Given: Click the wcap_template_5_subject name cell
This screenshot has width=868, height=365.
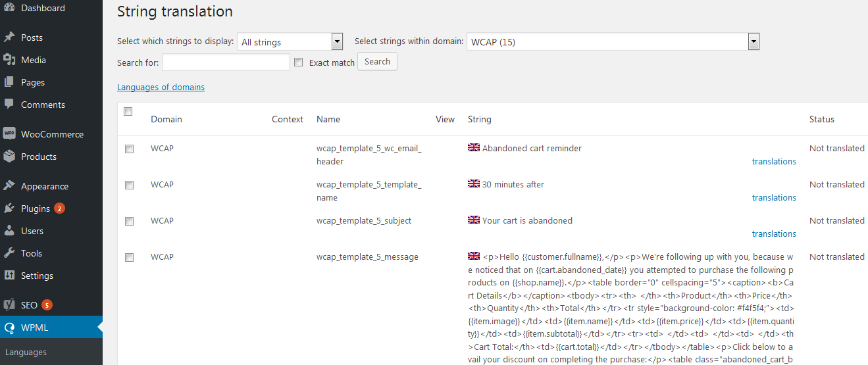Looking at the screenshot, I should pyautogui.click(x=364, y=220).
